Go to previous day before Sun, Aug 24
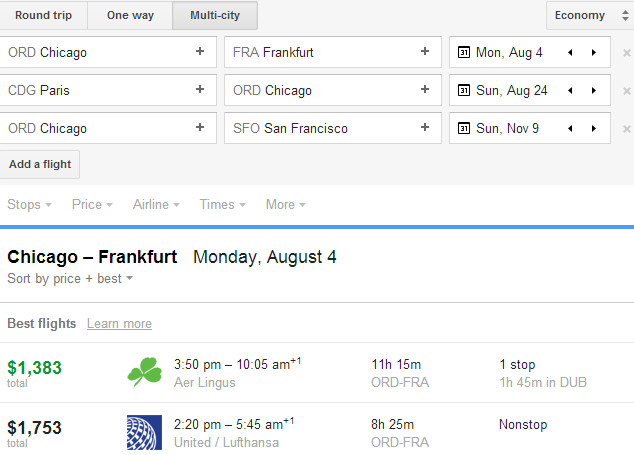634x455 pixels. (x=570, y=90)
